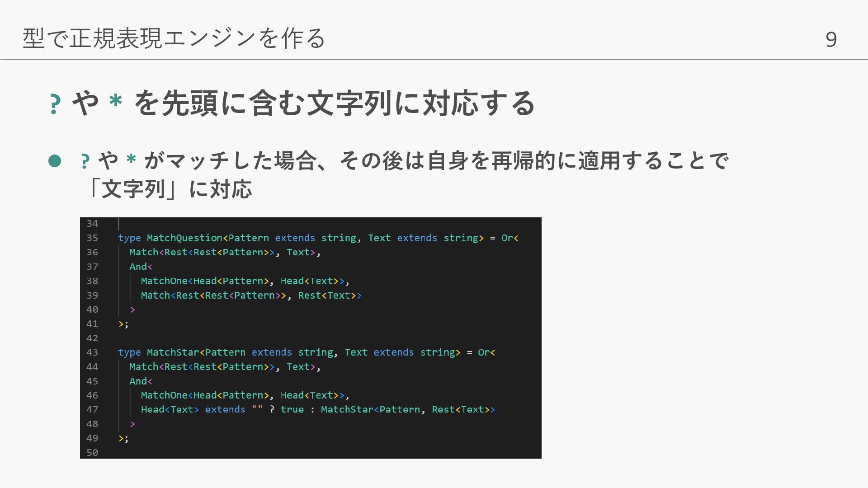
Task: Click the teal question mark in the bullet text
Action: coord(85,161)
